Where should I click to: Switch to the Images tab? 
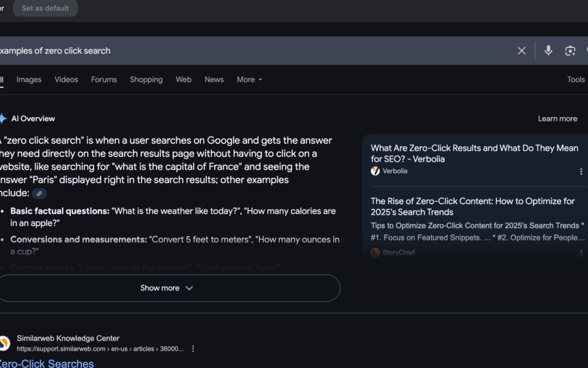click(x=29, y=80)
